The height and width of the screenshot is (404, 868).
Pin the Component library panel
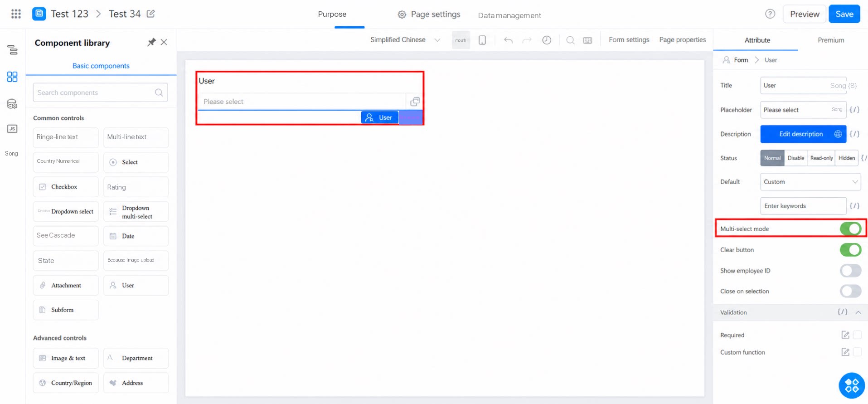(x=151, y=42)
